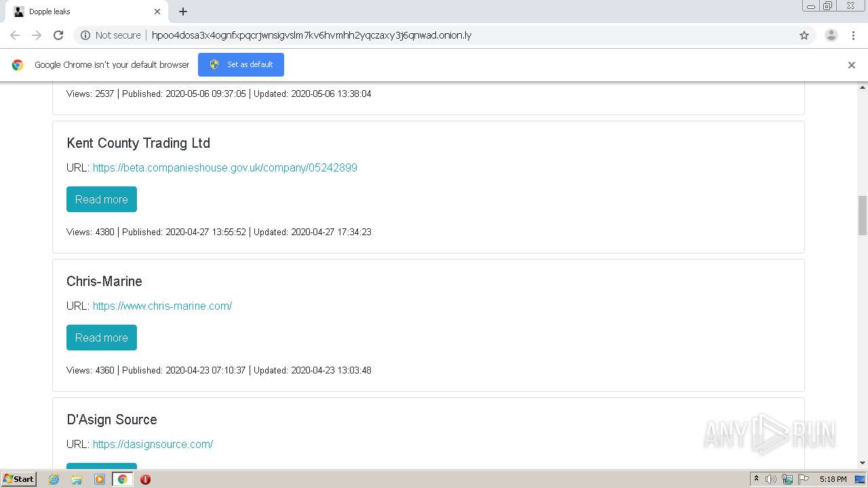This screenshot has height=488, width=868.
Task: Read more about Chris-Marine
Action: [102, 338]
